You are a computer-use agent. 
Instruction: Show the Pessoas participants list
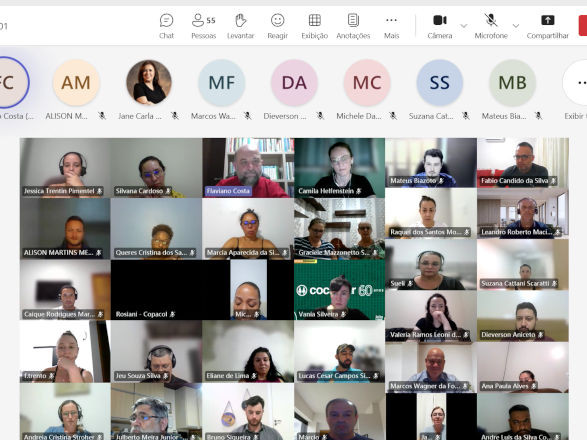coord(204,26)
